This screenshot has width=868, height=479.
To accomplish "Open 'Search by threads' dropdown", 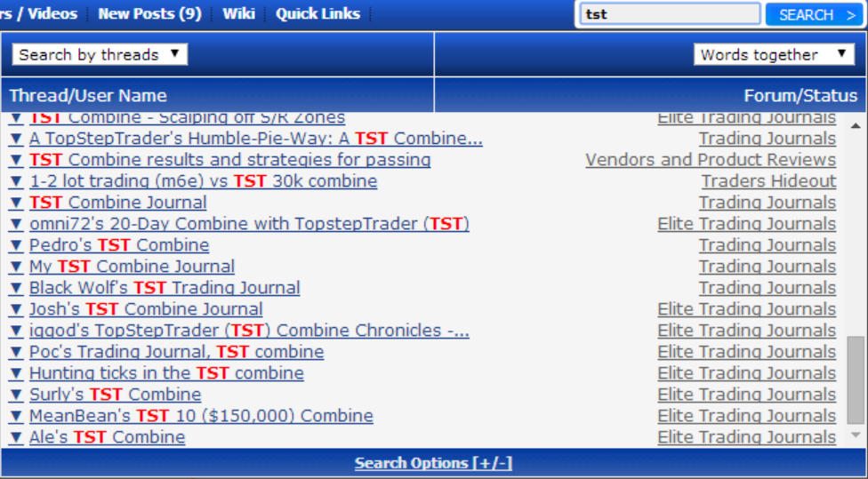I will coord(100,54).
